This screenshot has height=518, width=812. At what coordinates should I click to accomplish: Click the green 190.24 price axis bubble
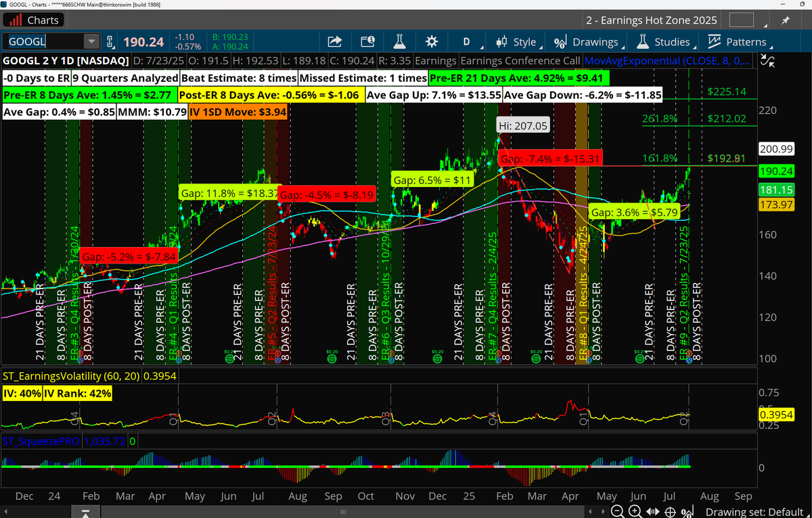(775, 171)
